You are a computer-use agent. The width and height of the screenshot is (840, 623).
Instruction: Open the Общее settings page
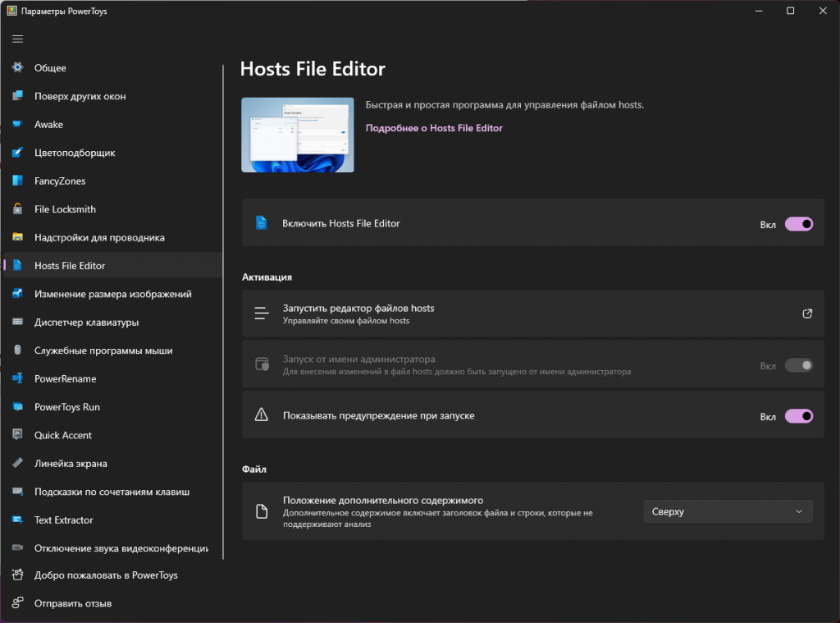click(50, 68)
